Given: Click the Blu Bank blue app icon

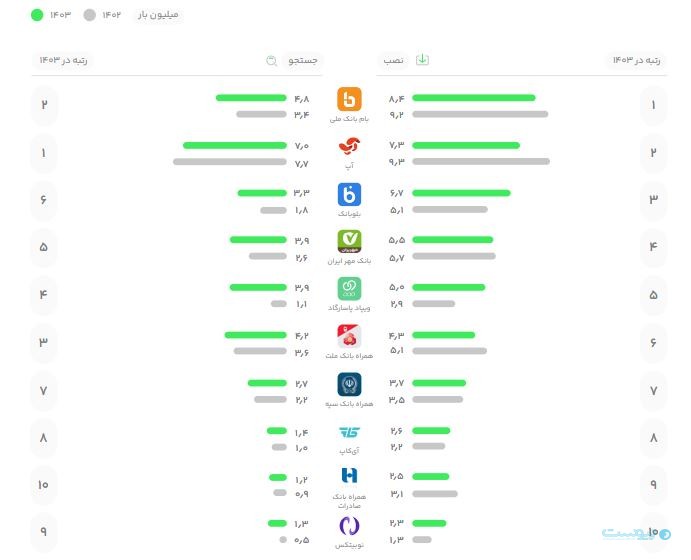Looking at the screenshot, I should pyautogui.click(x=349, y=194).
